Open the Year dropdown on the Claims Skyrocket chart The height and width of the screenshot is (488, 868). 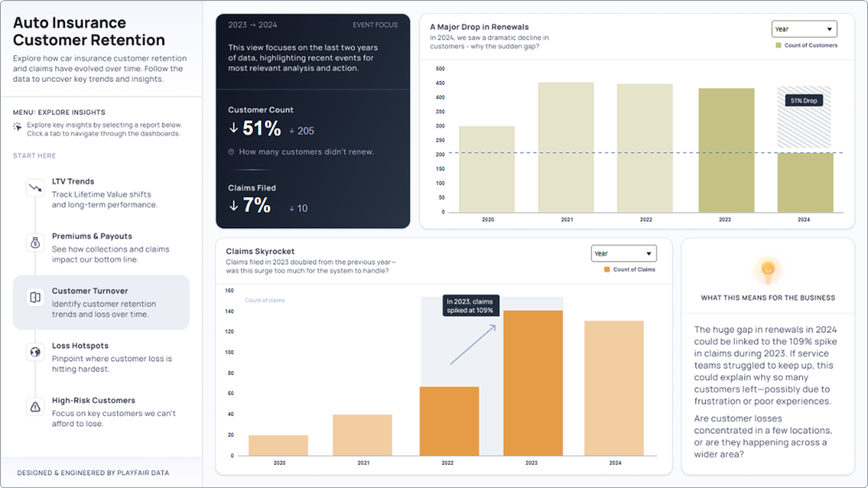pos(624,253)
